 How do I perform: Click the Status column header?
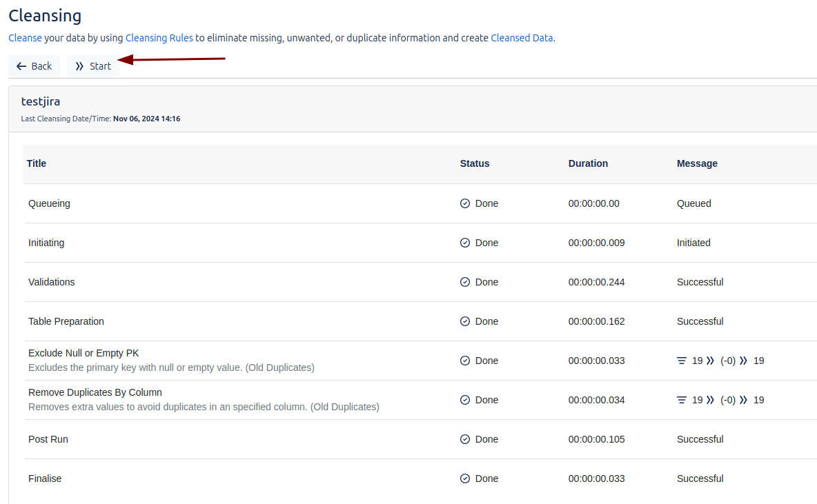coord(475,163)
